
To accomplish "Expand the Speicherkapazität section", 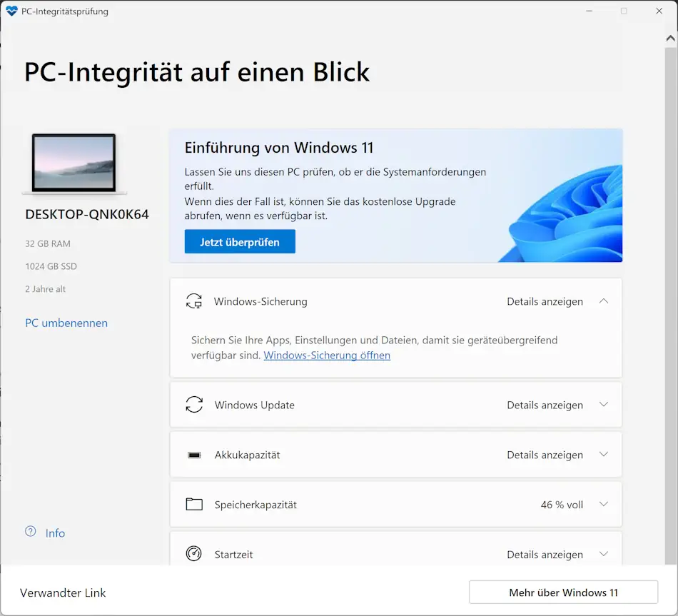I will [603, 505].
